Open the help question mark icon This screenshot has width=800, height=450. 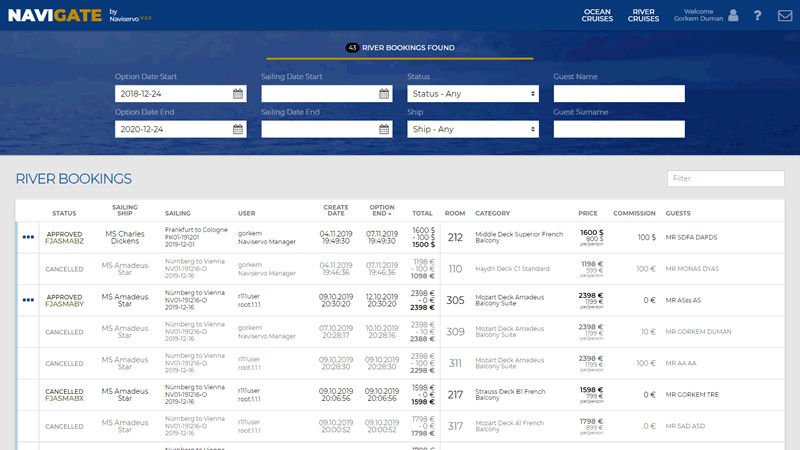[758, 16]
